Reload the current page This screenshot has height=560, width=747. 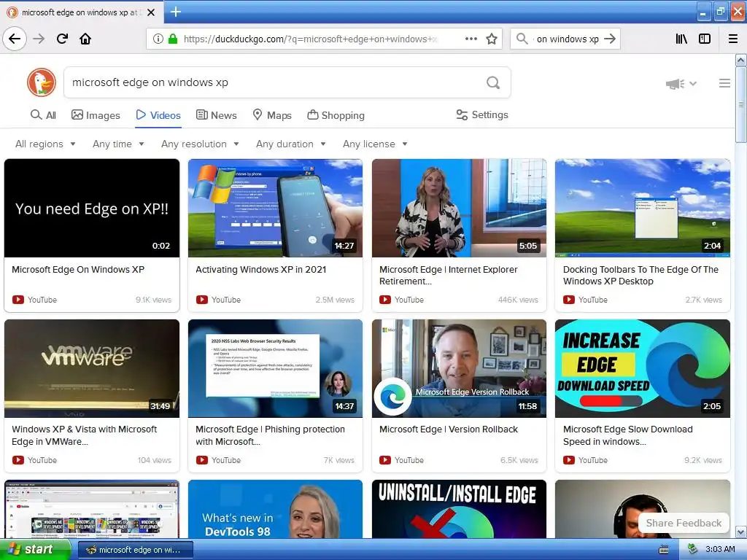pyautogui.click(x=62, y=39)
